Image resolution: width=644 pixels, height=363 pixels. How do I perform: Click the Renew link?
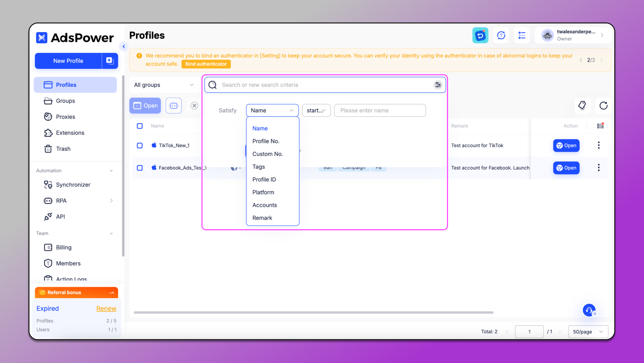click(x=106, y=308)
